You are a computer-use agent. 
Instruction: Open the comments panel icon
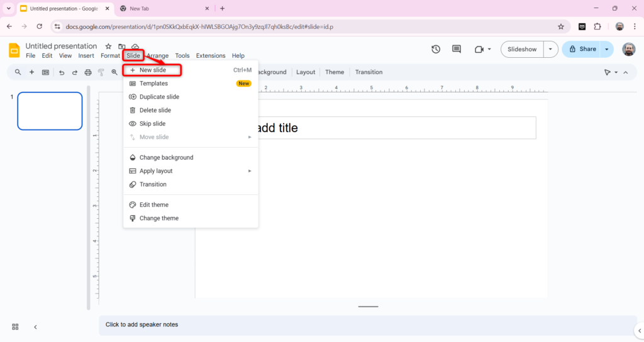pos(457,49)
